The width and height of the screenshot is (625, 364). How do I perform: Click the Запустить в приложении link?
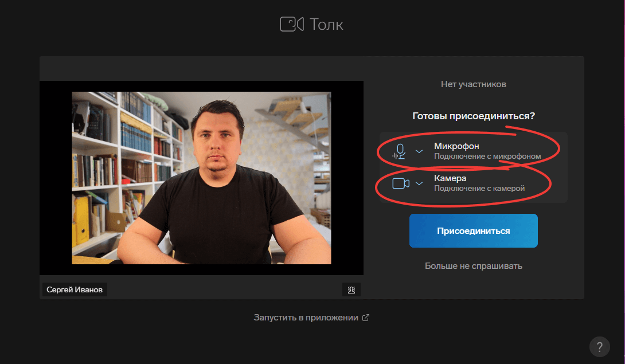click(x=306, y=318)
